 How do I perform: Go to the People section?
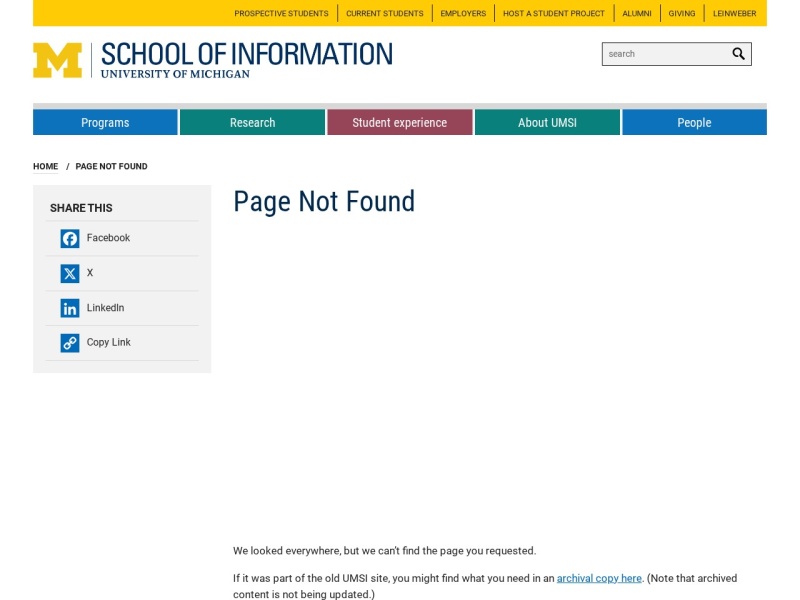click(x=694, y=122)
